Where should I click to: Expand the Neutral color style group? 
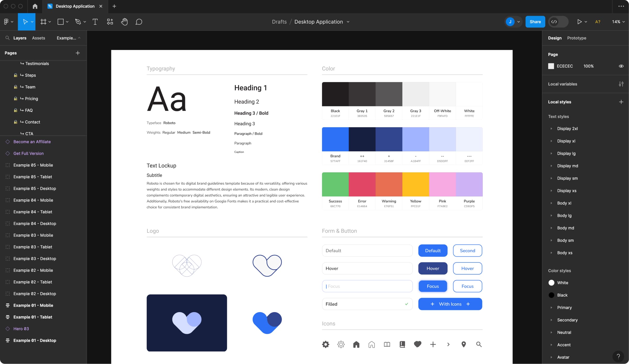coord(551,332)
